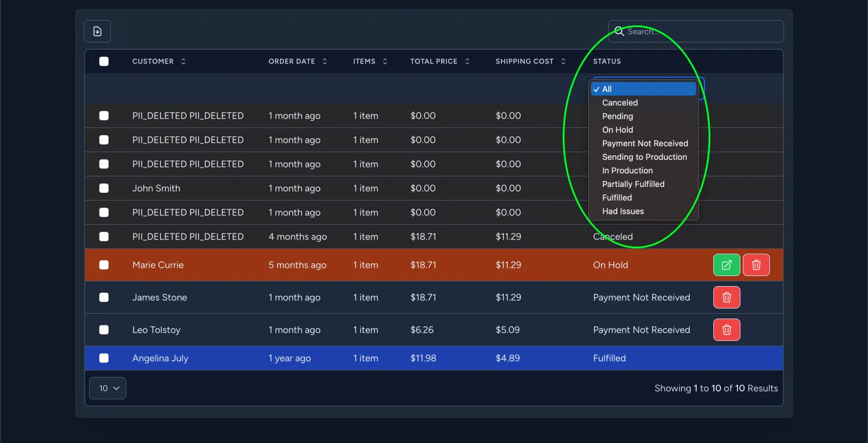
Task: Click the Total Price sort icon
Action: coord(466,61)
